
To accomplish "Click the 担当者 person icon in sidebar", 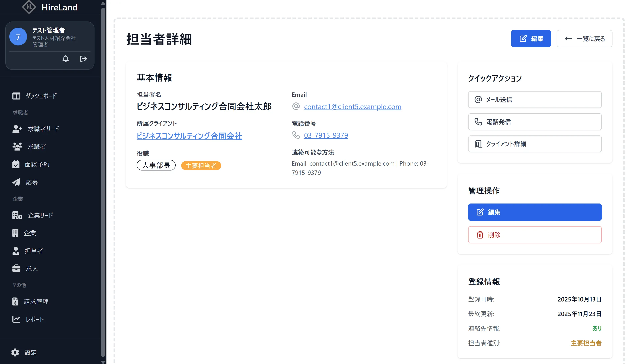I will click(x=16, y=251).
